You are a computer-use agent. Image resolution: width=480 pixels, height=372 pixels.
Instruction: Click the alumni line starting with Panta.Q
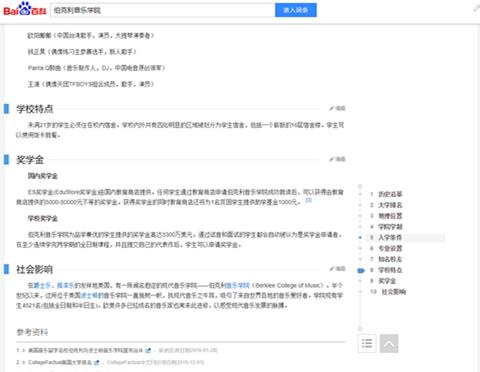(96, 68)
